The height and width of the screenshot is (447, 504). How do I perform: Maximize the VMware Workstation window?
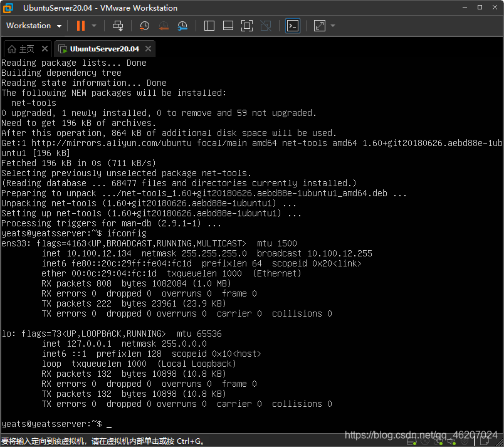pyautogui.click(x=480, y=8)
